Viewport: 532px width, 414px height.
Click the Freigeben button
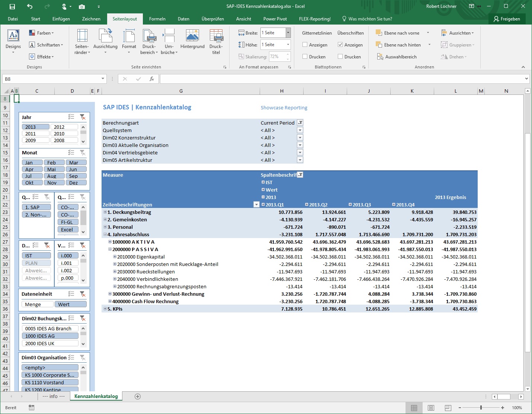tap(507, 19)
